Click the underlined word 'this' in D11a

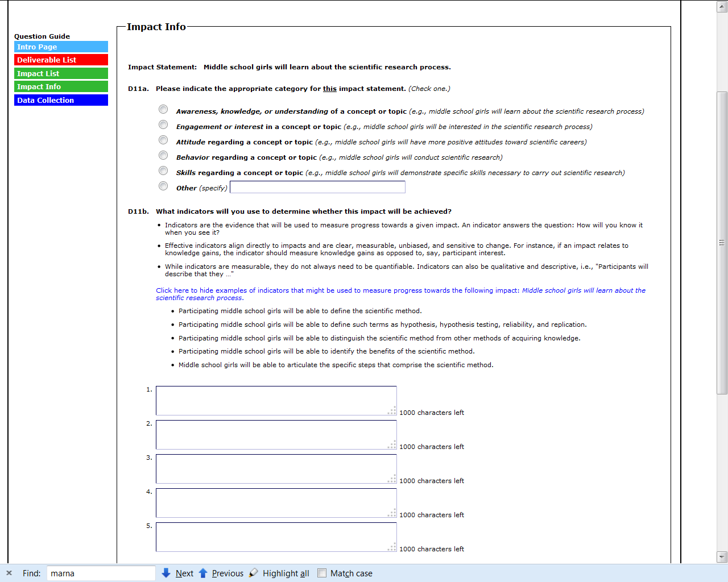[330, 89]
